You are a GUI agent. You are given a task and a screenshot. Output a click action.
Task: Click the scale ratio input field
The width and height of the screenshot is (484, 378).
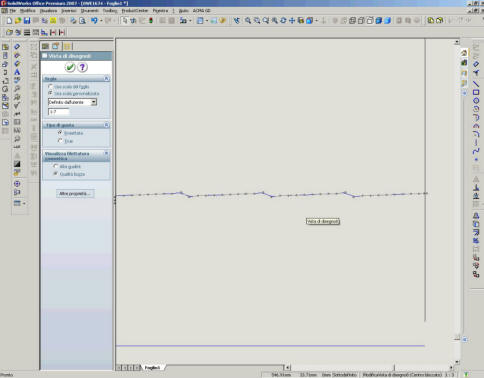59,112
